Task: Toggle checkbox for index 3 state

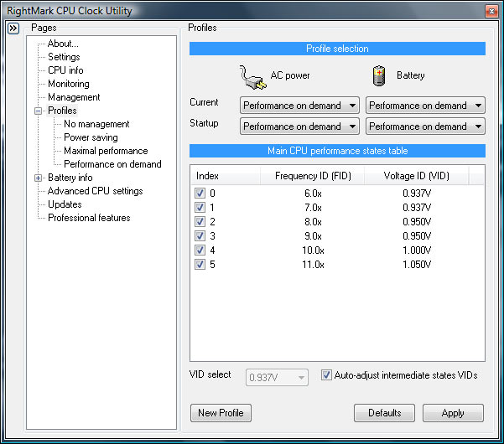Action: (x=200, y=236)
